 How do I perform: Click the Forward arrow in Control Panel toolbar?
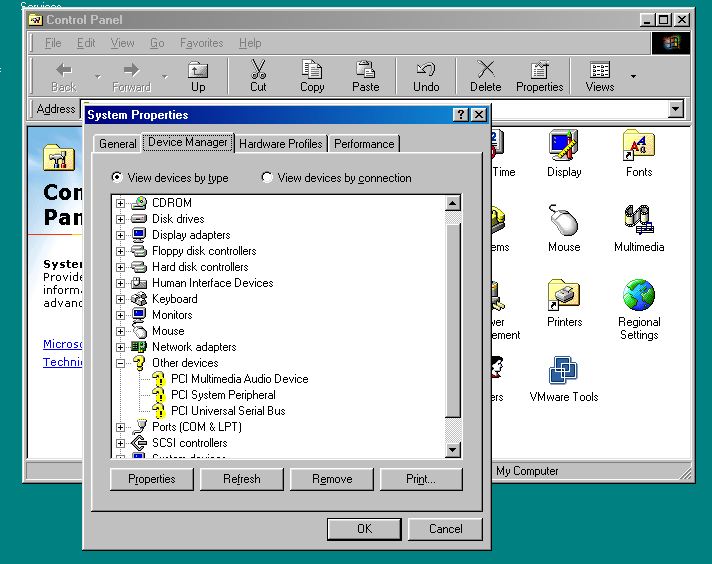click(131, 70)
